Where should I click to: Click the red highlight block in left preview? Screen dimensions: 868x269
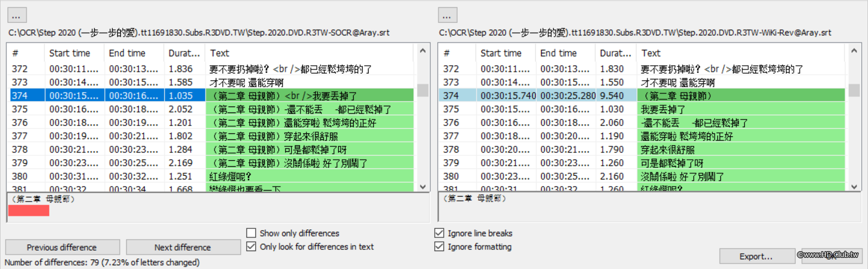29,211
